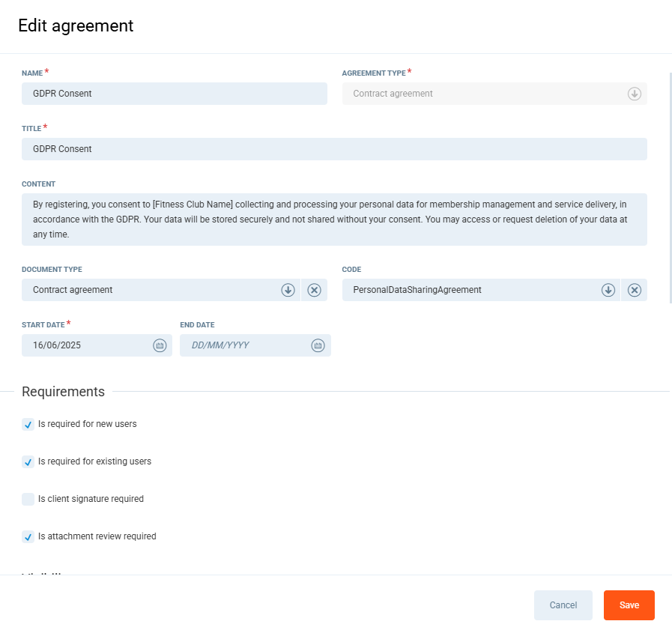Image resolution: width=672 pixels, height=639 pixels.
Task: Expand the Code dropdown arrow
Action: coord(608,290)
